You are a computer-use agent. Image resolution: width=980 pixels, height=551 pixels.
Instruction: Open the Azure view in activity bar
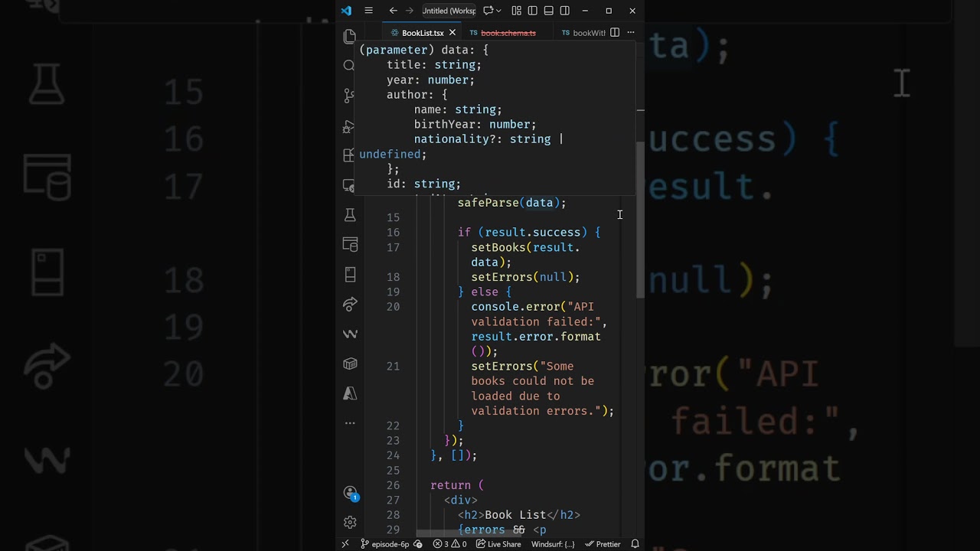coord(350,393)
